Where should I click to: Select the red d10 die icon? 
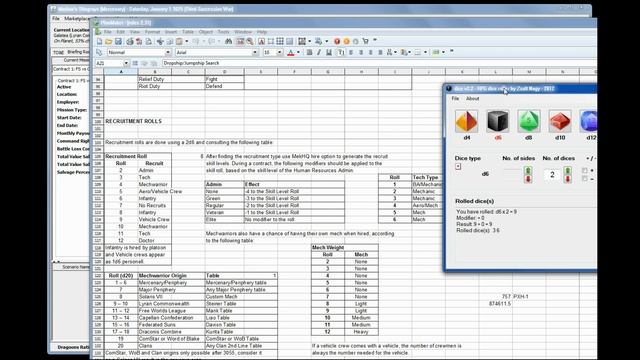[560, 121]
